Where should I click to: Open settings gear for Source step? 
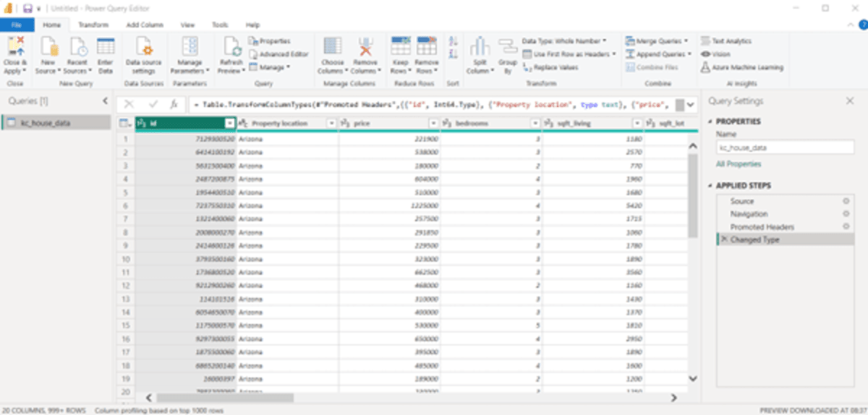click(846, 201)
